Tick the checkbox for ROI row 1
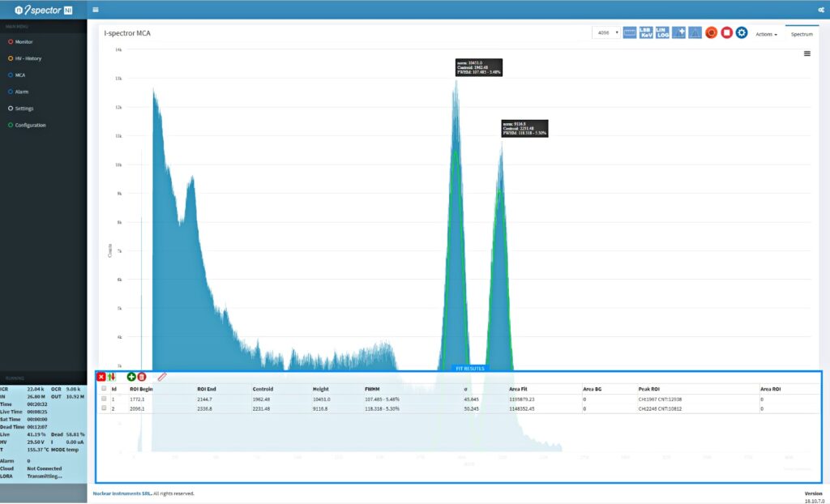 pos(104,399)
